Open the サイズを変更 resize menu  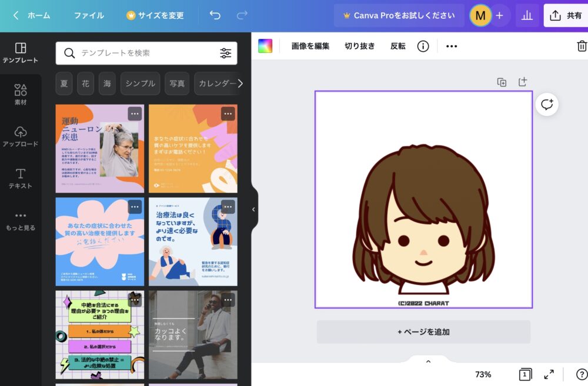click(155, 15)
